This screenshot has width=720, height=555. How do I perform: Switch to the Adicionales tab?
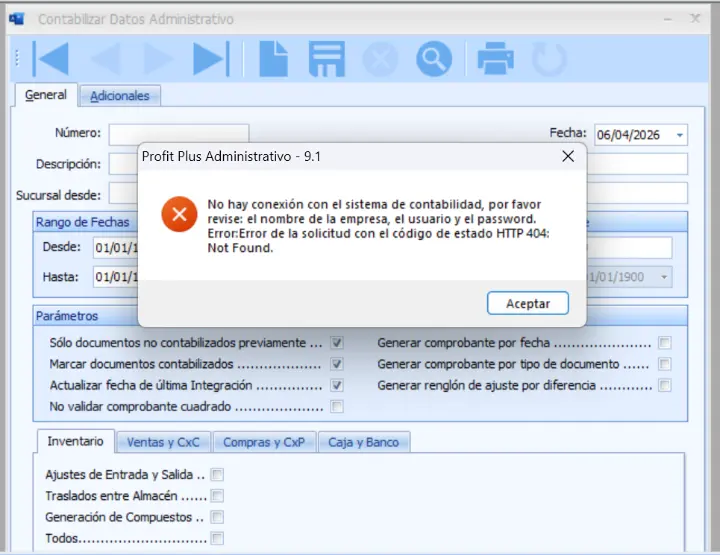click(x=120, y=96)
